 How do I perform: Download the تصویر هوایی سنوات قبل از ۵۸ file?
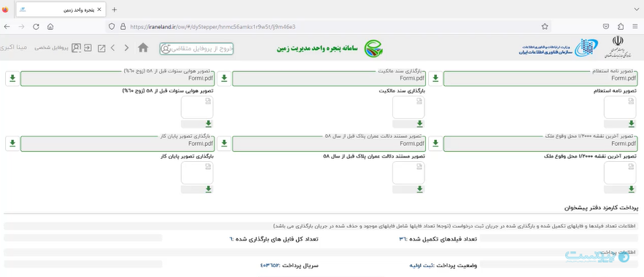point(12,79)
